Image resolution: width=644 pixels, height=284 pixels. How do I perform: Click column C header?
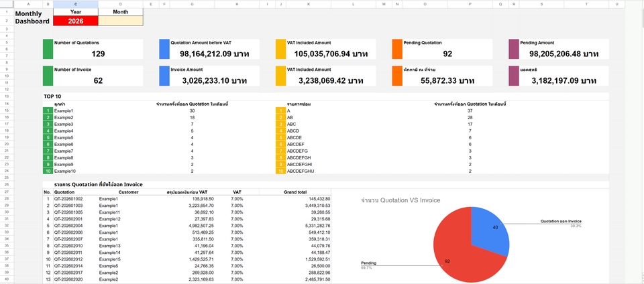pos(76,4)
